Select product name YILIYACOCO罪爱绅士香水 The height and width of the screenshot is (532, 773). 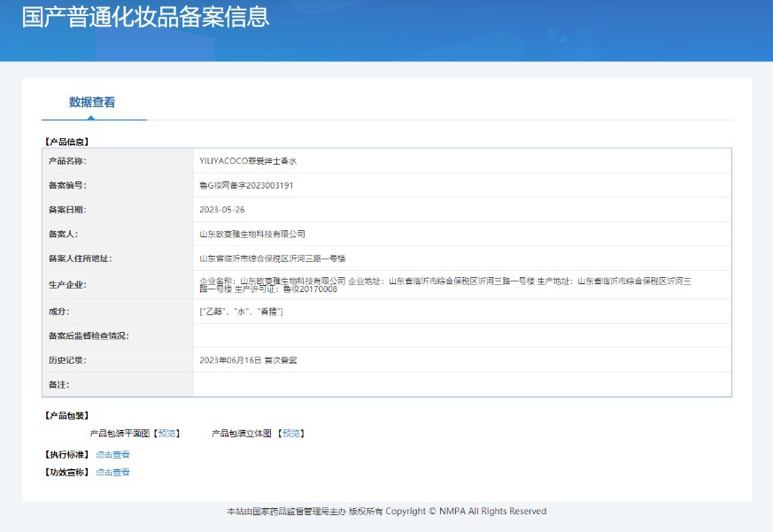[x=248, y=161]
